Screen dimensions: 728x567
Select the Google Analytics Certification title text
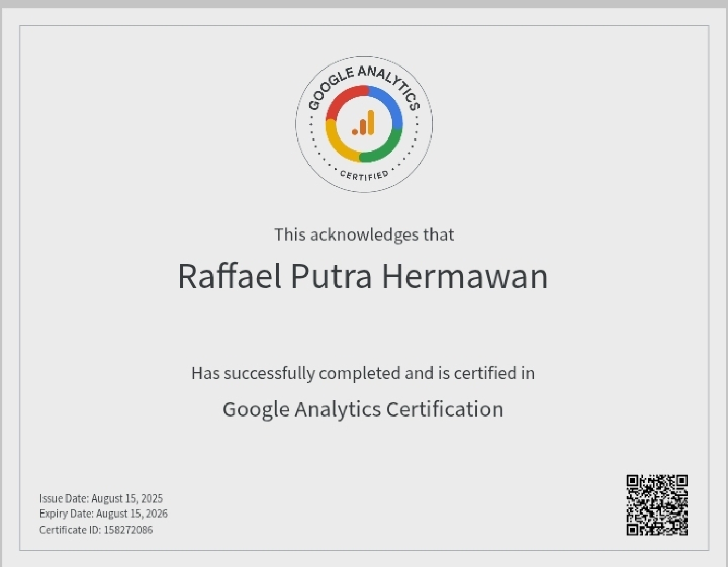coord(363,409)
